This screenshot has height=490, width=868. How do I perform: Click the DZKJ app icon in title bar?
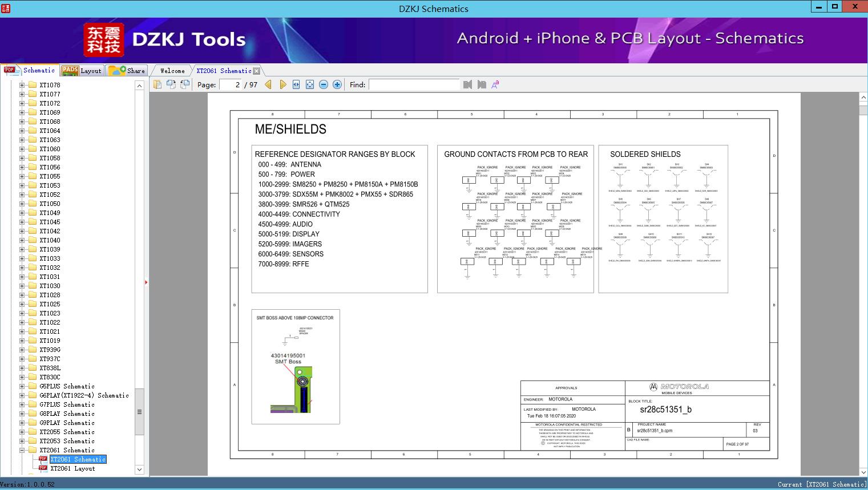(5, 8)
